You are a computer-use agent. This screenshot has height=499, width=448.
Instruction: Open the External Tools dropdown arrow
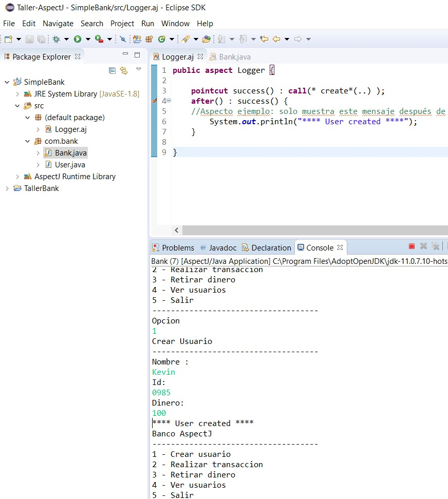(109, 39)
